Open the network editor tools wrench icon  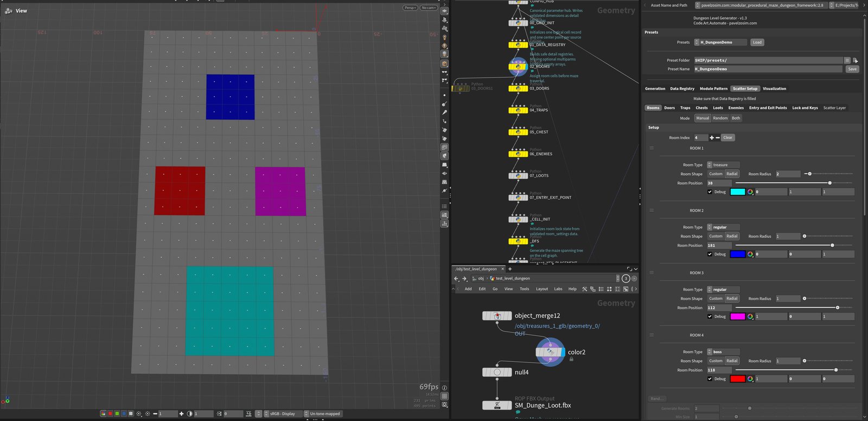[584, 289]
